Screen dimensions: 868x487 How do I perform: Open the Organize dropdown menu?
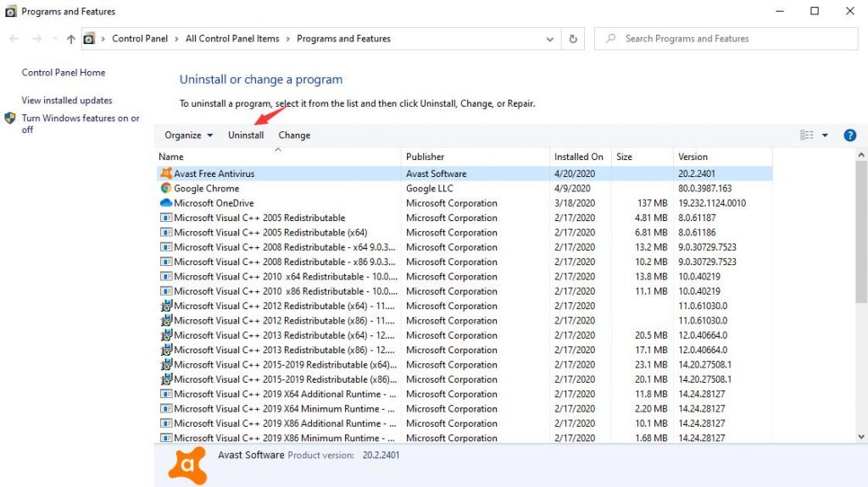[188, 135]
